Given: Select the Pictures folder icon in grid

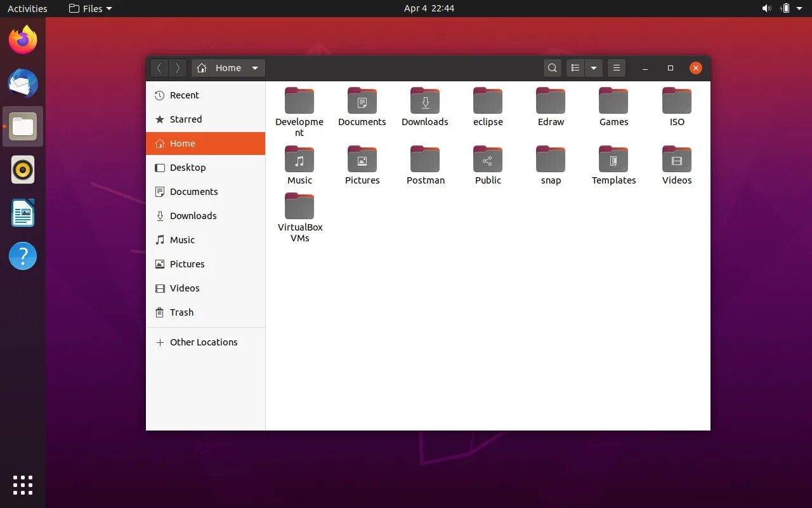Looking at the screenshot, I should pyautogui.click(x=362, y=159).
